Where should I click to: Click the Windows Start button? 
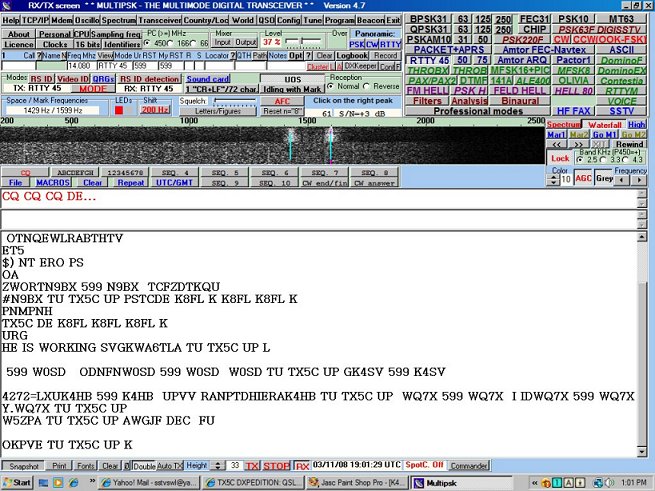(17, 483)
